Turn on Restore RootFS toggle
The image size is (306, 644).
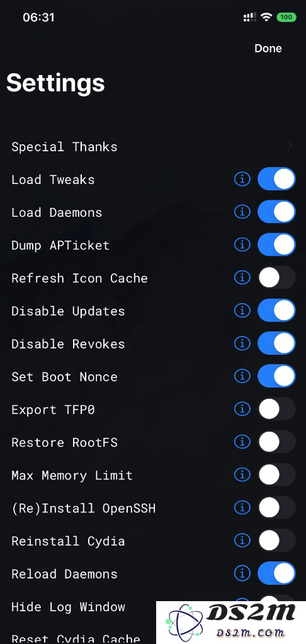click(x=276, y=442)
